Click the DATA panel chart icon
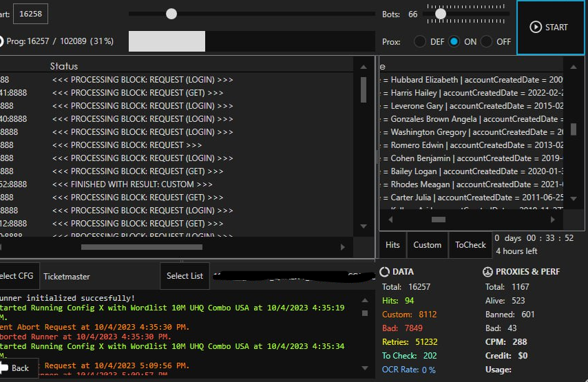588x382 pixels. point(385,272)
